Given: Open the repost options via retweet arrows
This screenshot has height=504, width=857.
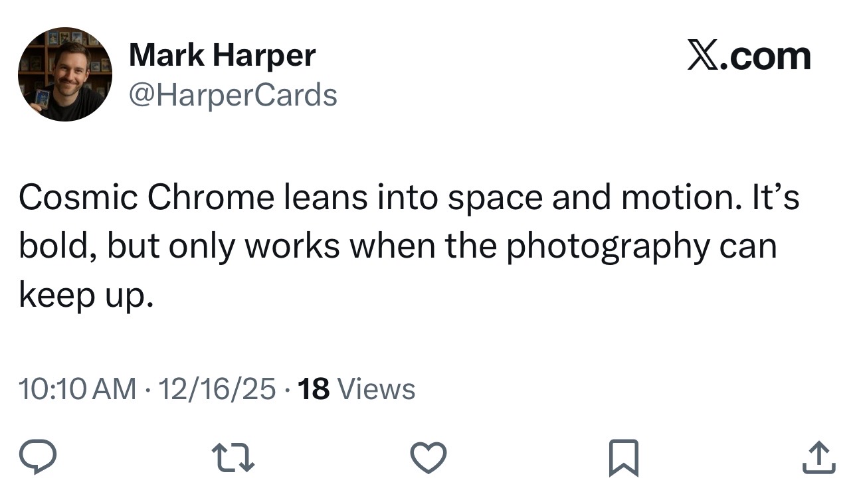Looking at the screenshot, I should [233, 456].
